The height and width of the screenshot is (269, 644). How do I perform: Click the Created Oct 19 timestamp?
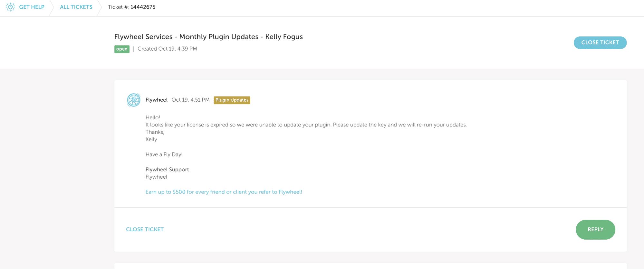pos(167,49)
